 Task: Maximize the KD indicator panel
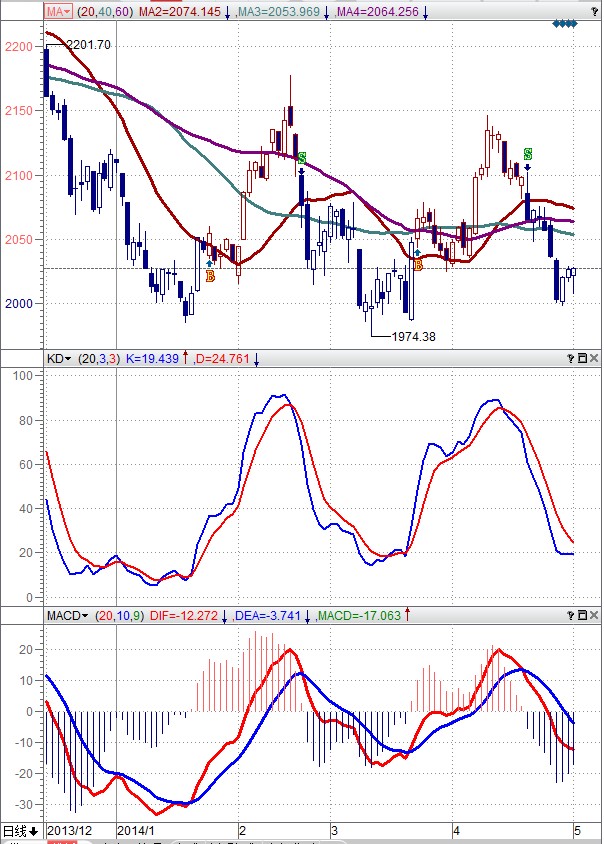tap(582, 358)
